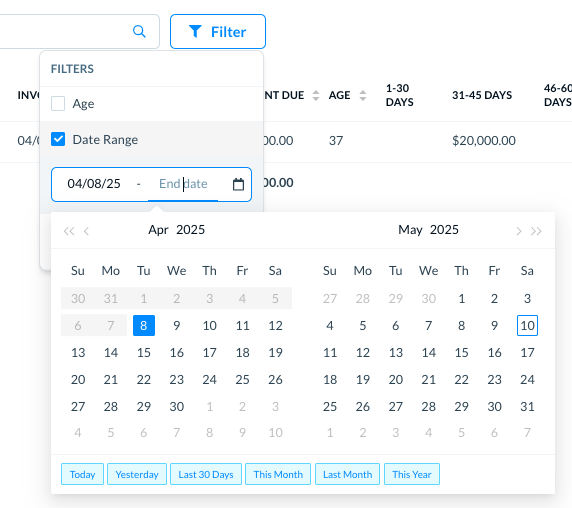Open the Filter button
The width and height of the screenshot is (572, 508).
point(218,32)
